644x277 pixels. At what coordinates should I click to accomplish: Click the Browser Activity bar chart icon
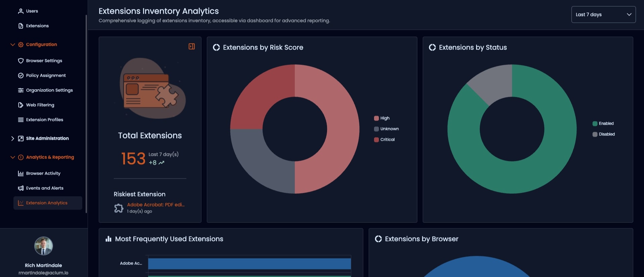click(20, 173)
